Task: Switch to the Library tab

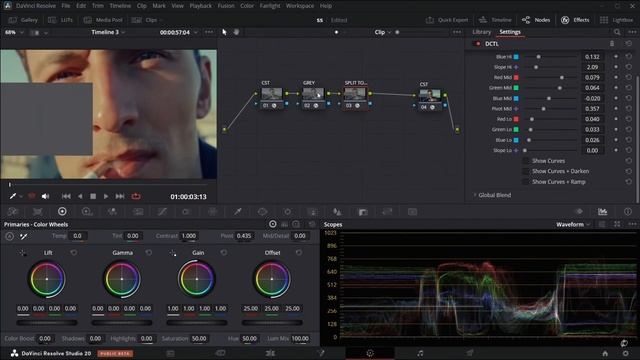Action: point(481,32)
